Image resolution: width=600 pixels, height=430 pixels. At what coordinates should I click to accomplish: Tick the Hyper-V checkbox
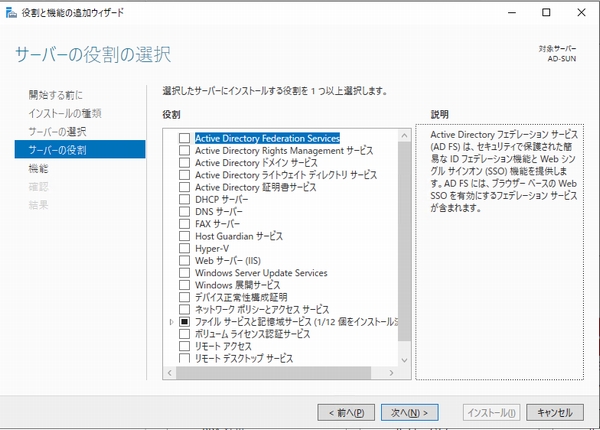click(184, 248)
